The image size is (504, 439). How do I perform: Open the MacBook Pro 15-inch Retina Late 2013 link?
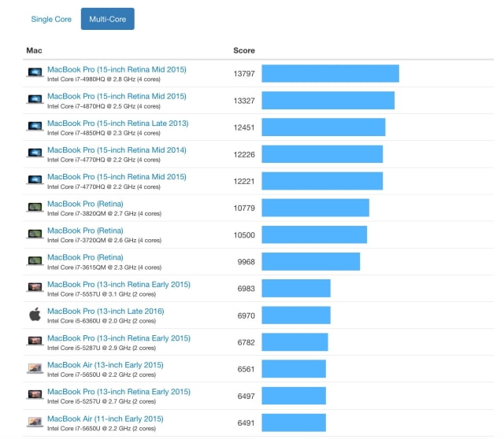(x=117, y=123)
